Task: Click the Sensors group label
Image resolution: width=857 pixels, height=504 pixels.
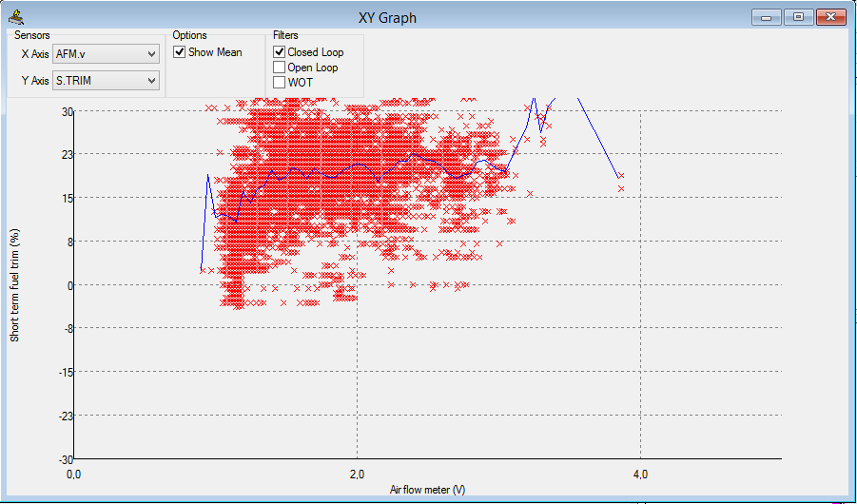Action: [32, 35]
